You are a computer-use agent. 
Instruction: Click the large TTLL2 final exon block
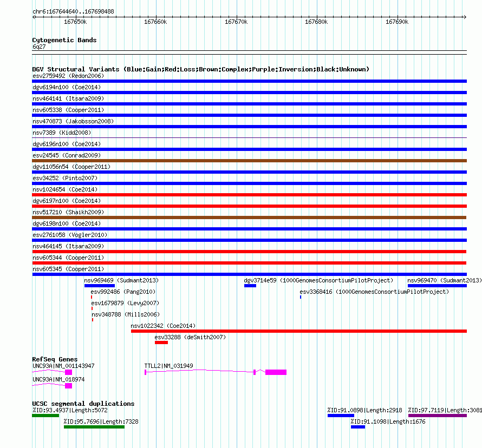coord(276,372)
